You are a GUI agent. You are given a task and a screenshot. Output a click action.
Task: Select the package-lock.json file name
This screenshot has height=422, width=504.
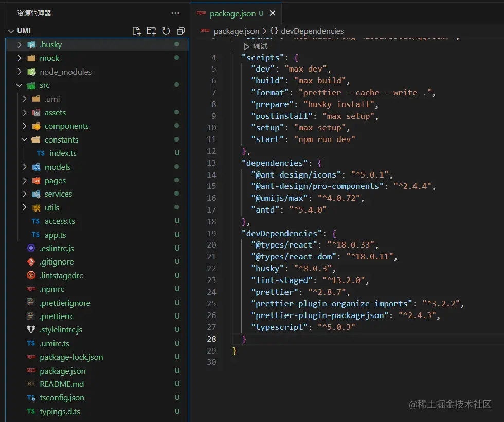coord(71,357)
